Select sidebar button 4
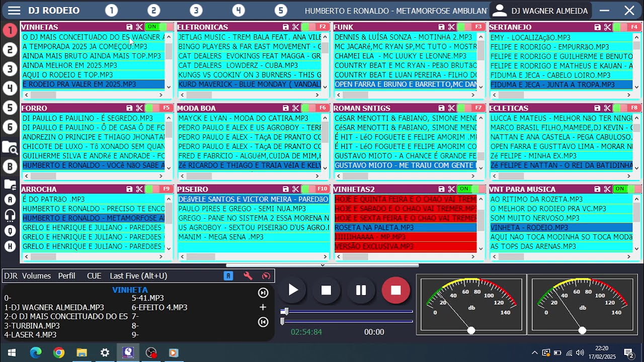The width and height of the screenshot is (644, 362). [10, 88]
